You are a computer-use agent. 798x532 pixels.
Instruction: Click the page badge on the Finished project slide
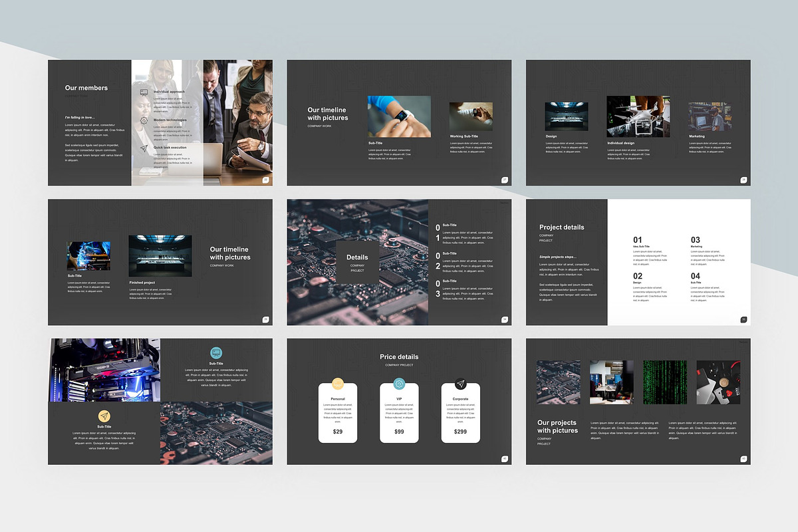[x=266, y=319]
